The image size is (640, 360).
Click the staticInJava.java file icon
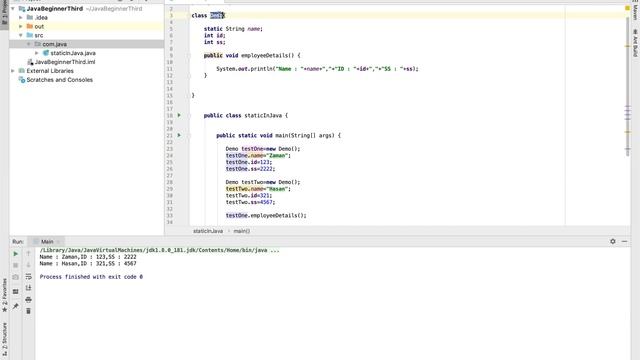46,53
